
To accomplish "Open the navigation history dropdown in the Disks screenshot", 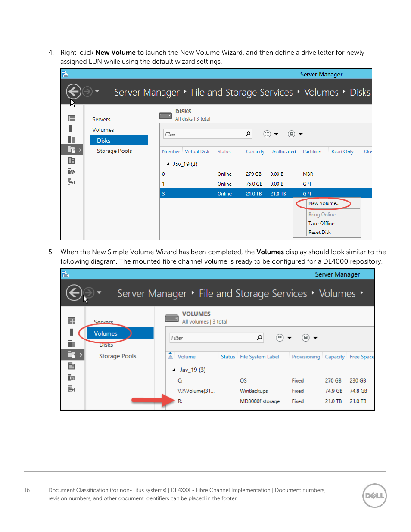I will click(x=97, y=91).
